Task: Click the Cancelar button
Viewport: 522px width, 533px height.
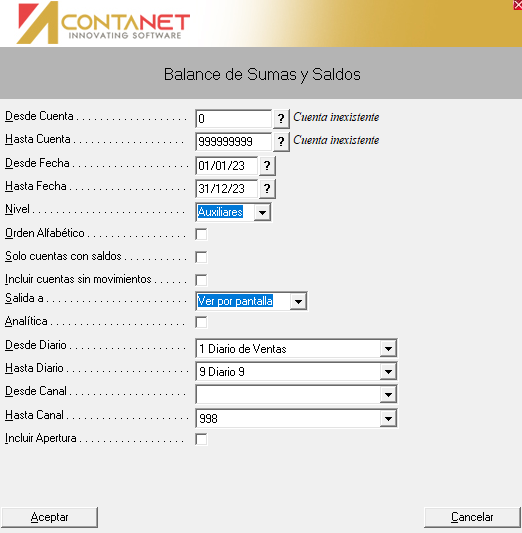Action: click(472, 517)
